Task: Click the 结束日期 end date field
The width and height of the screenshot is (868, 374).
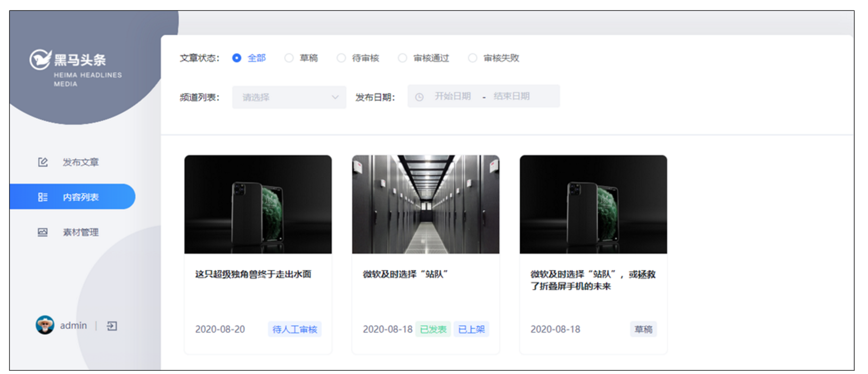Action: tap(512, 96)
